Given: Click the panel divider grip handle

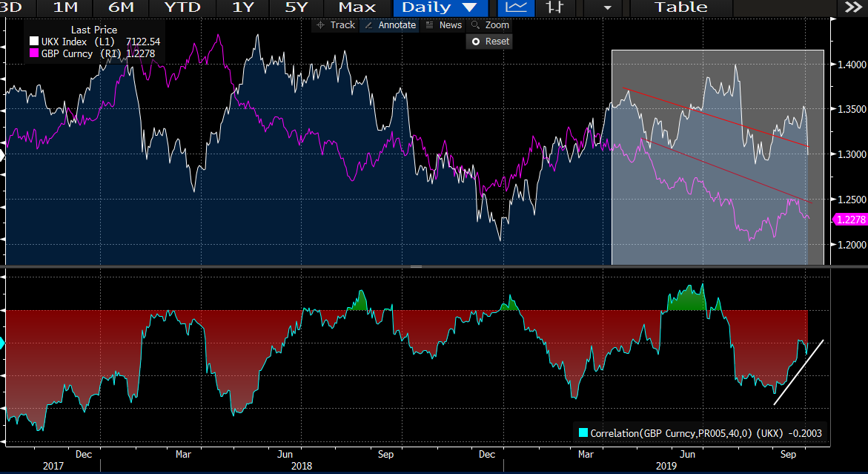Looking at the screenshot, I should (x=417, y=266).
